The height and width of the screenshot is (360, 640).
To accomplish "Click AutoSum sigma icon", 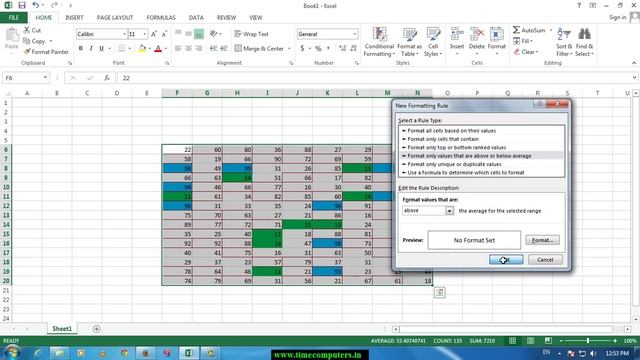I will click(x=516, y=30).
